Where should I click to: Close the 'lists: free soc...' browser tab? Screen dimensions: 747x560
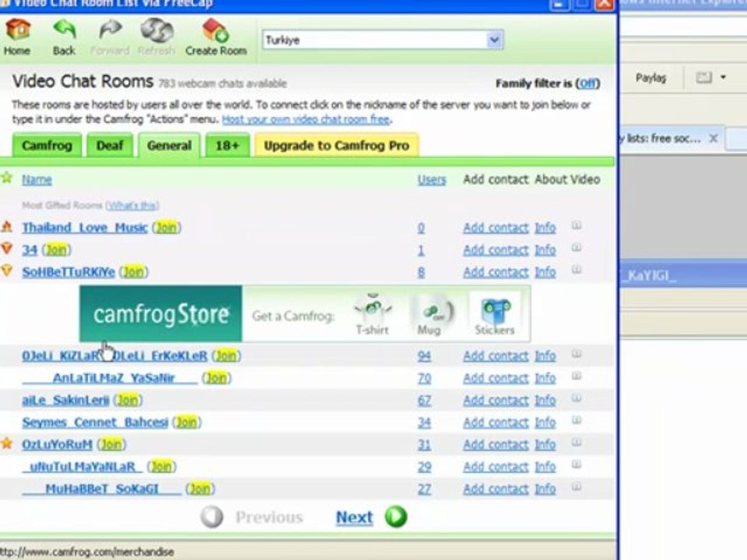tap(714, 138)
